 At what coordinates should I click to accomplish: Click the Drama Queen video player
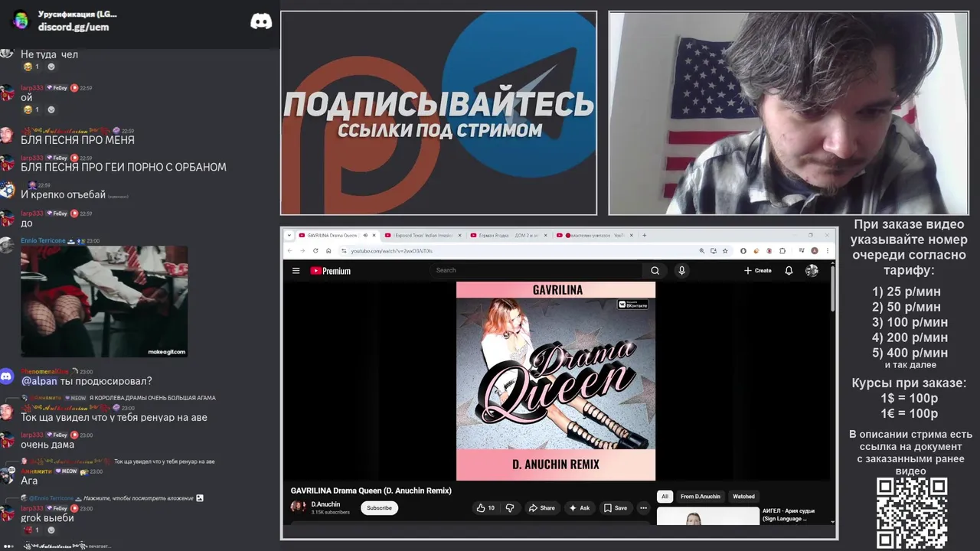[x=556, y=381]
